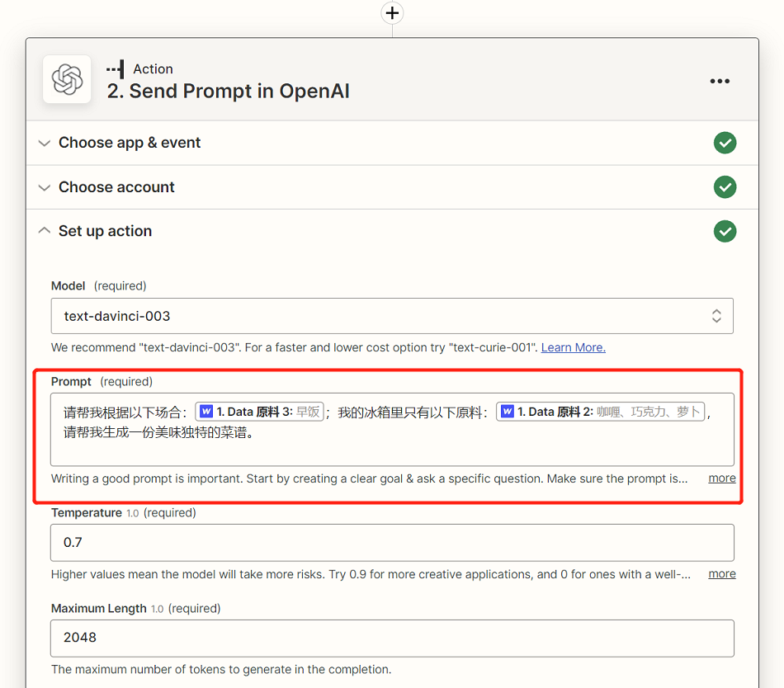Click the green checkmark beside Set up action
Screen dimensions: 784x688
coord(725,231)
